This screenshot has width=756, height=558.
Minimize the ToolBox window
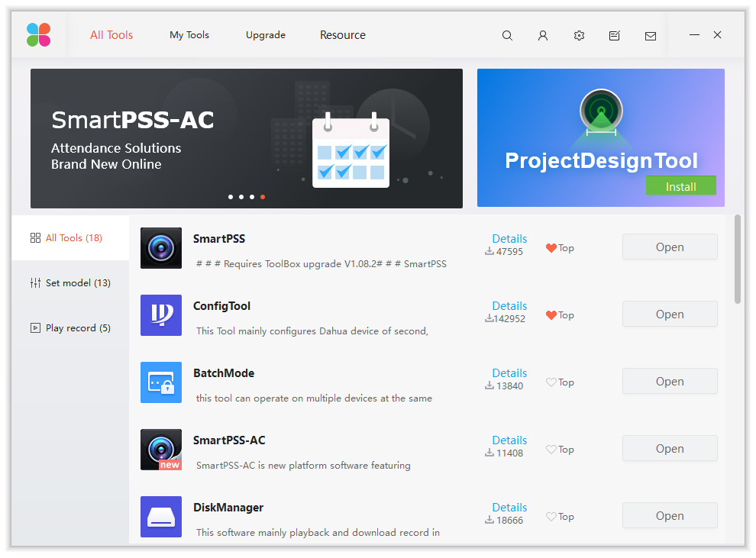tap(694, 34)
